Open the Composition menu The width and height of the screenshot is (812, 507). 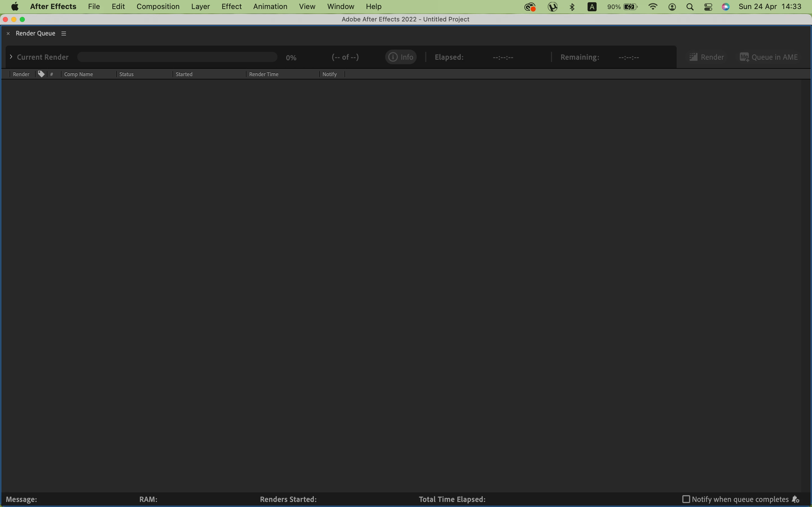(158, 7)
